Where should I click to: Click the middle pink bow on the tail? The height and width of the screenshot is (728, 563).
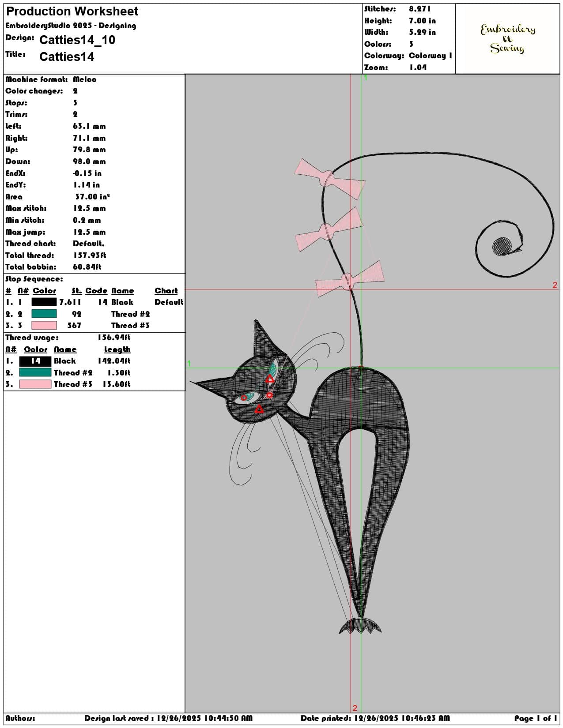328,230
